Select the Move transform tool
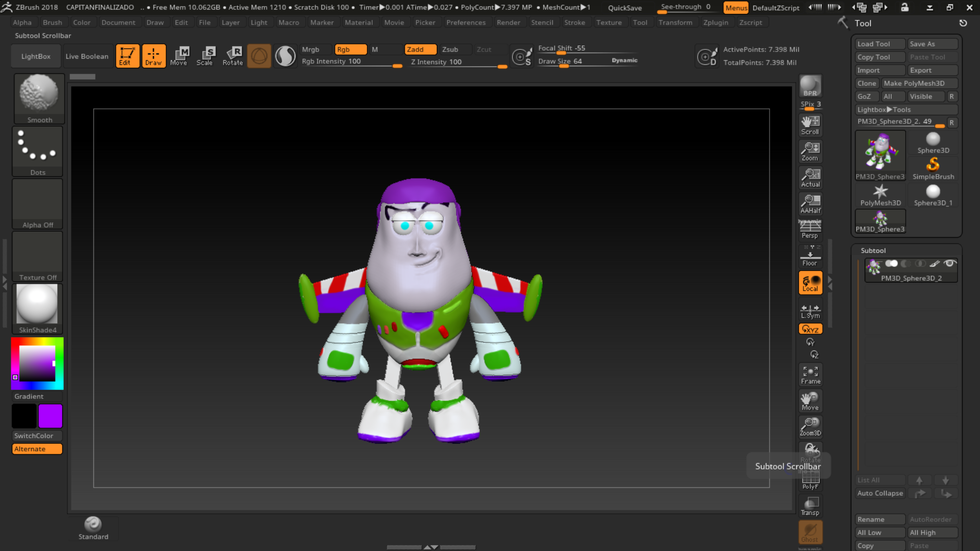This screenshot has width=980, height=551. pyautogui.click(x=179, y=56)
